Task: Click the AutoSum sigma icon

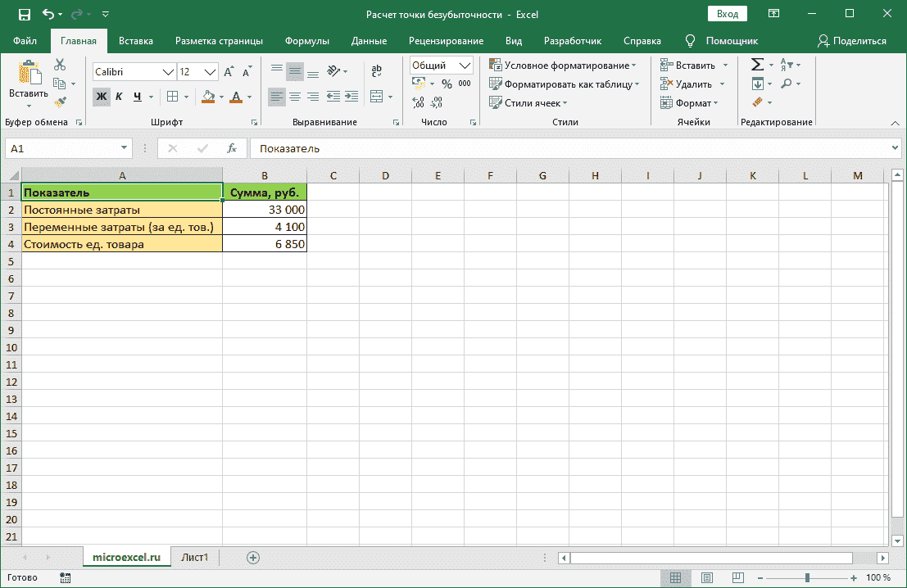Action: point(757,65)
